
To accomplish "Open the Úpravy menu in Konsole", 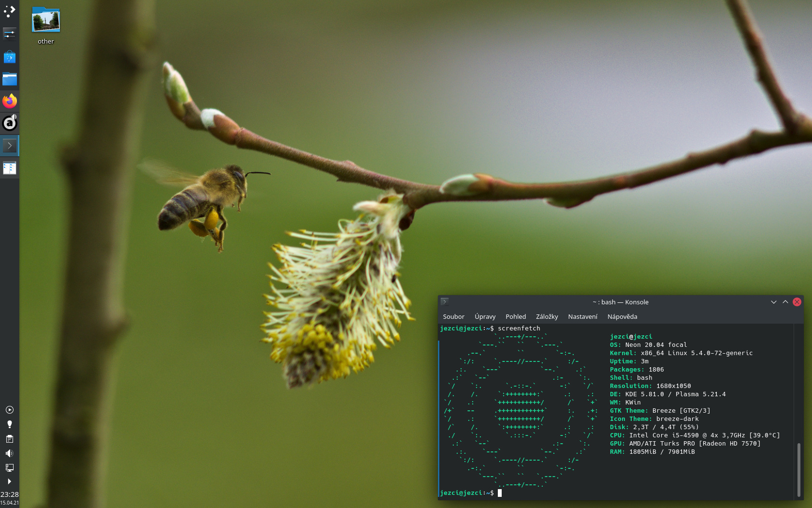I will click(485, 316).
